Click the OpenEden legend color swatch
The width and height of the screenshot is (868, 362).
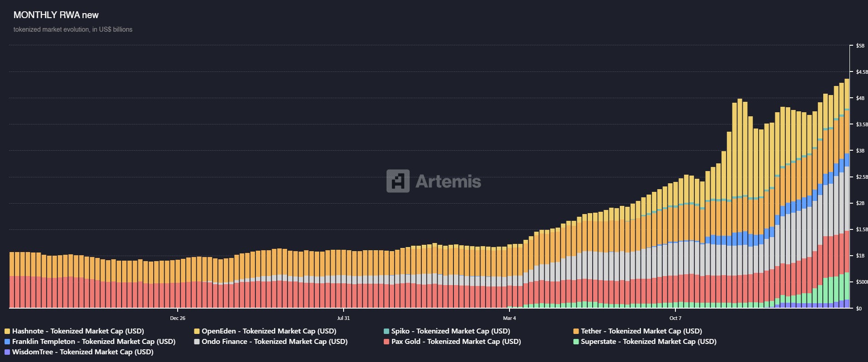[x=197, y=331]
